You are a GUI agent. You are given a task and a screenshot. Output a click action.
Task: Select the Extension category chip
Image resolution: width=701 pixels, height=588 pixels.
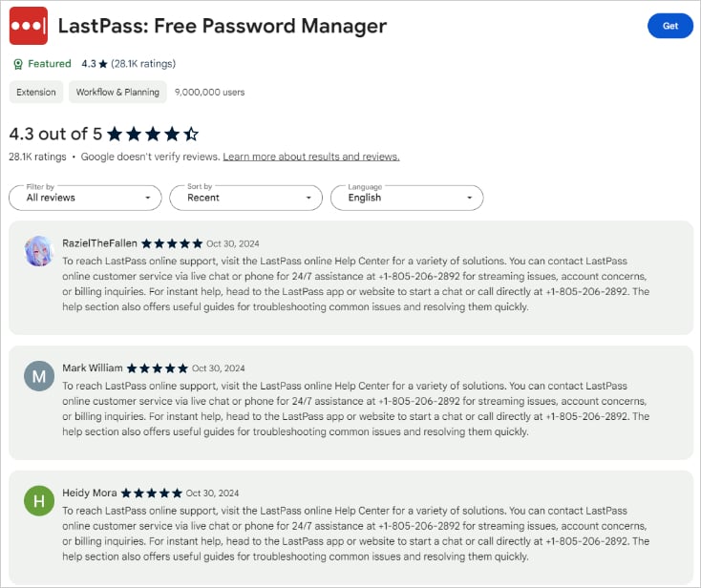(36, 93)
